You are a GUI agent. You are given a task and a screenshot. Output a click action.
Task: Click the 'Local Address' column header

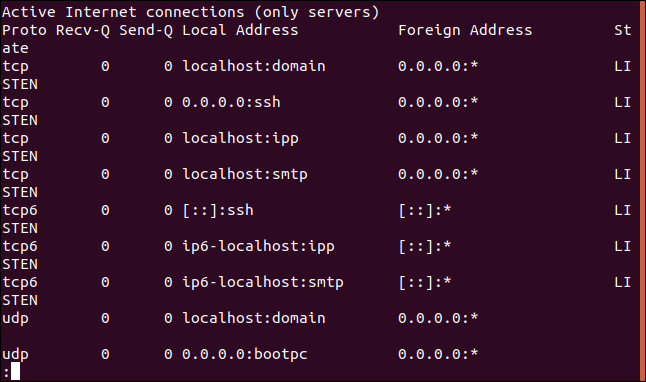tap(240, 30)
